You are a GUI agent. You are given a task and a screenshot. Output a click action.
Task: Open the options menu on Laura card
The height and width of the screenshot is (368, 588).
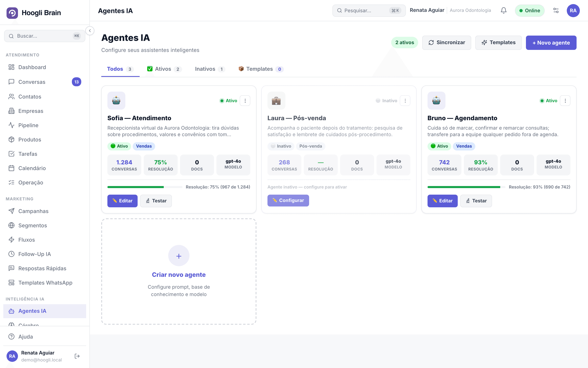click(x=405, y=101)
